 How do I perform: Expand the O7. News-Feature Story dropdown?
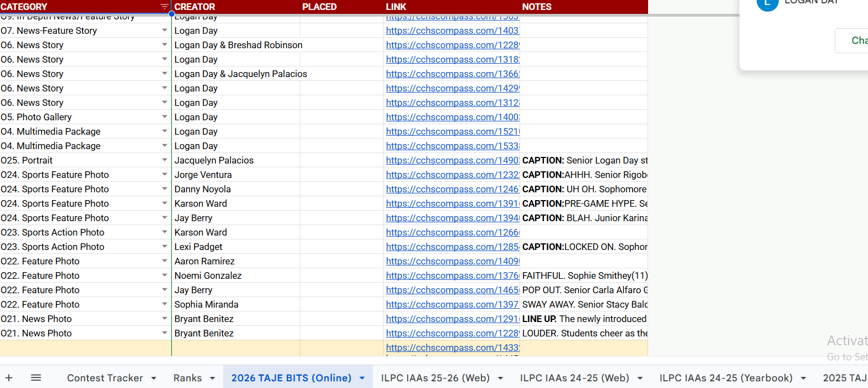click(165, 30)
